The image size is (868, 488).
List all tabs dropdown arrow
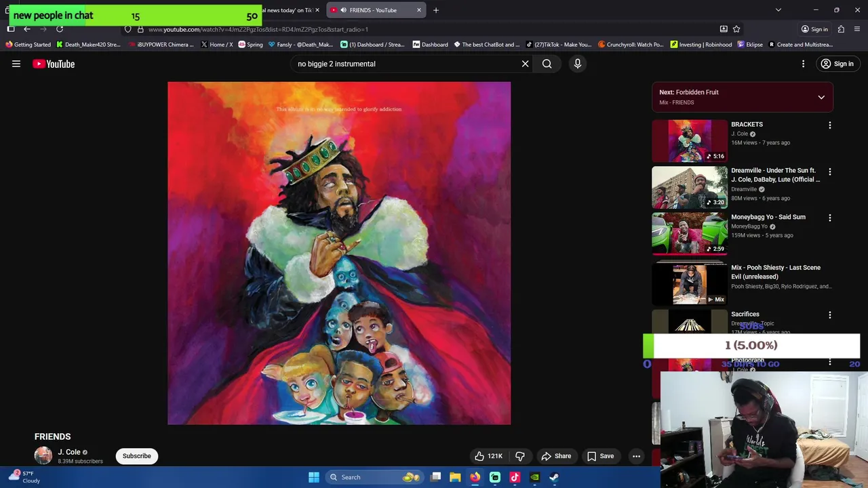click(x=778, y=10)
